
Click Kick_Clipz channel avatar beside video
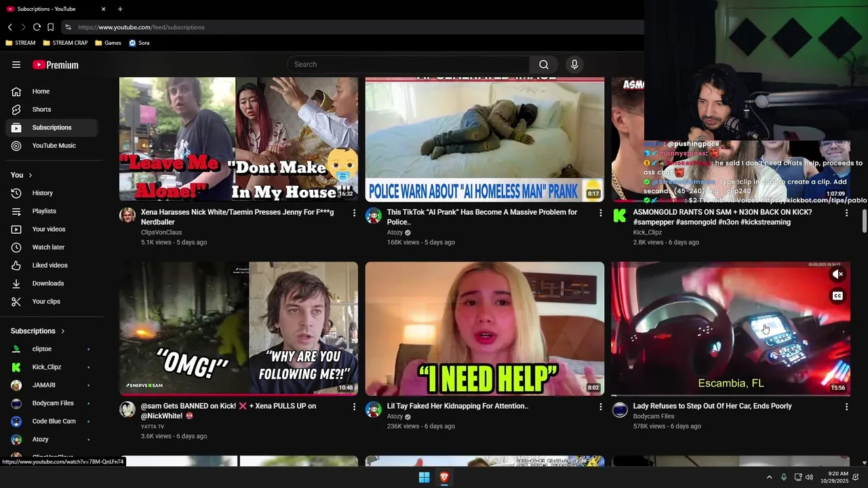tap(620, 216)
